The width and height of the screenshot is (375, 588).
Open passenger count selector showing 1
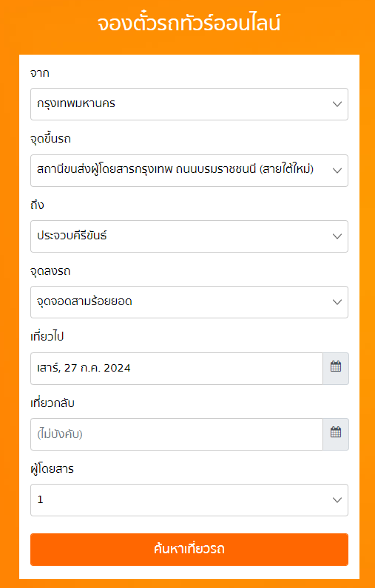click(x=189, y=500)
